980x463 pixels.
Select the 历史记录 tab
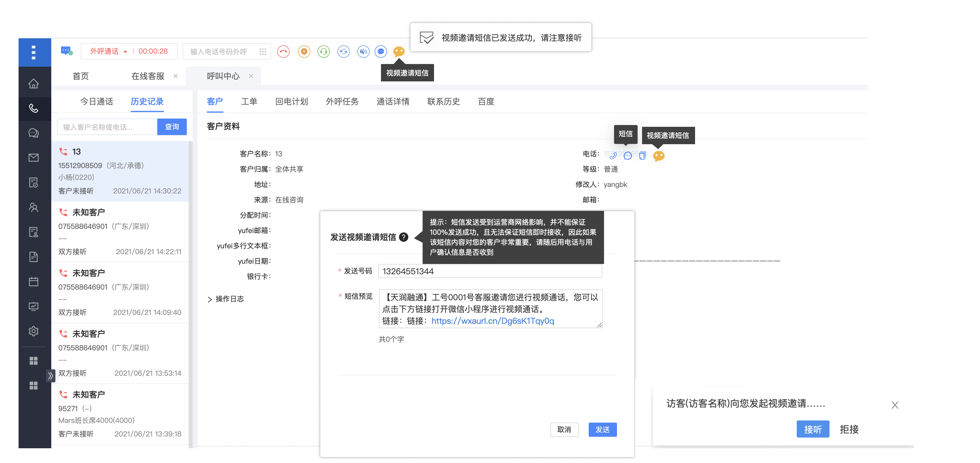[147, 101]
